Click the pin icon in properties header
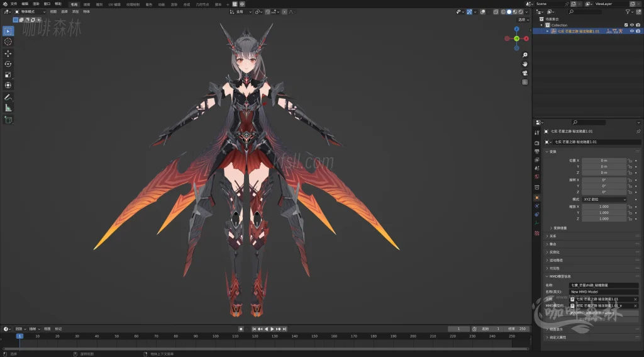Image resolution: width=644 pixels, height=357 pixels. tap(638, 132)
